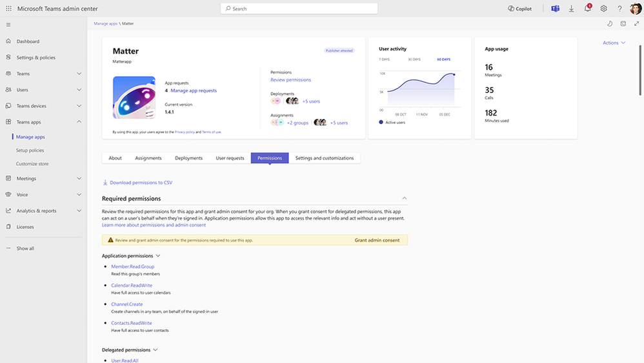Image resolution: width=644 pixels, height=363 pixels.
Task: Open the Channel.Create permission link
Action: (x=127, y=304)
